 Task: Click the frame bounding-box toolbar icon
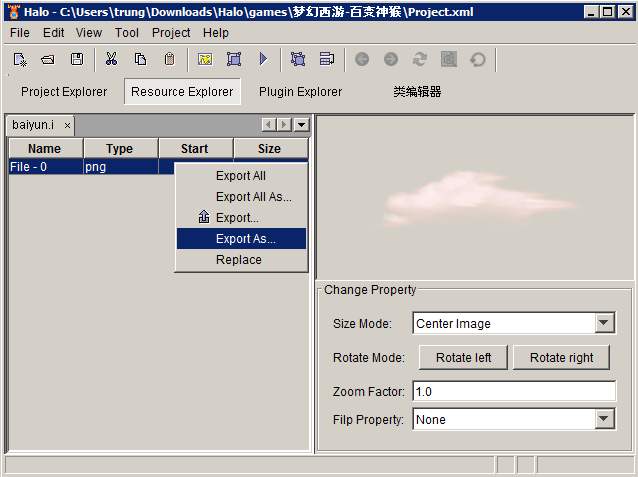(x=234, y=59)
